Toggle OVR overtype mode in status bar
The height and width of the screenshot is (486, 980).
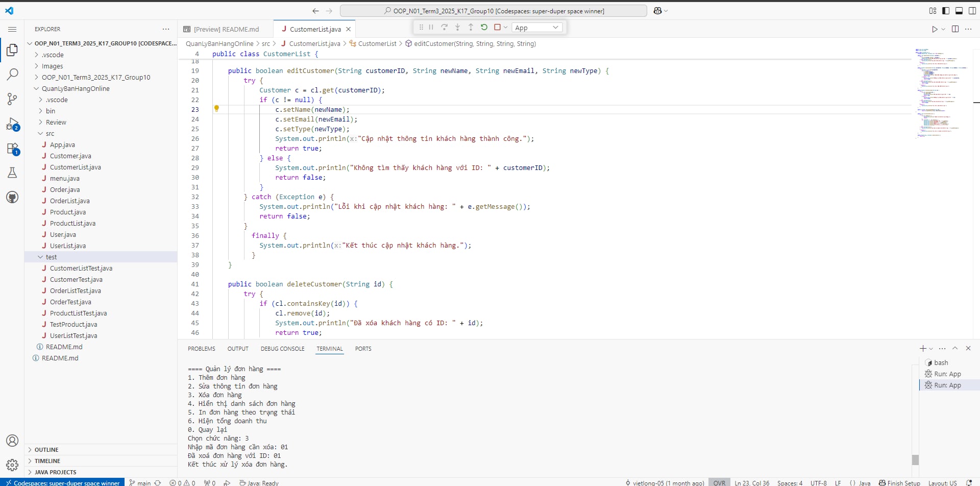click(x=719, y=482)
